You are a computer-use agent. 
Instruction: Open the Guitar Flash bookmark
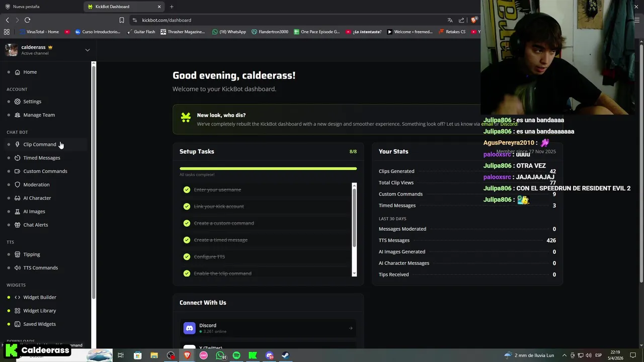[141, 32]
